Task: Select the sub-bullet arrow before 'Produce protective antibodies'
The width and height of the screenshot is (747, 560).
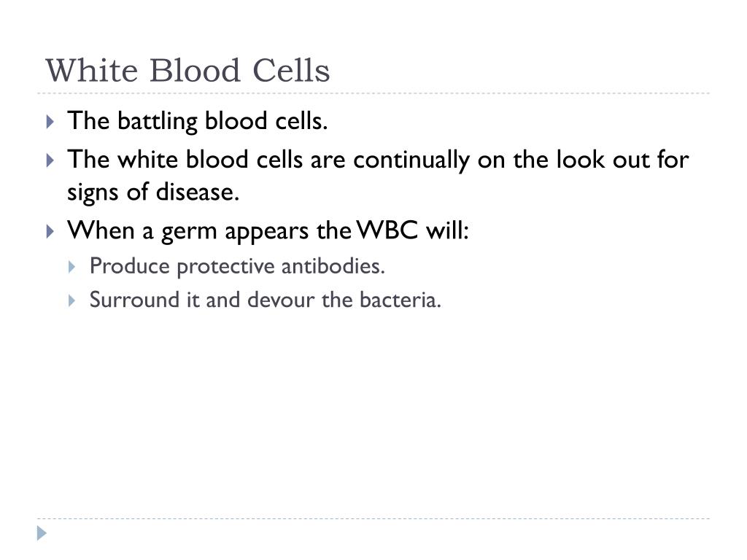Action: pyautogui.click(x=72, y=267)
